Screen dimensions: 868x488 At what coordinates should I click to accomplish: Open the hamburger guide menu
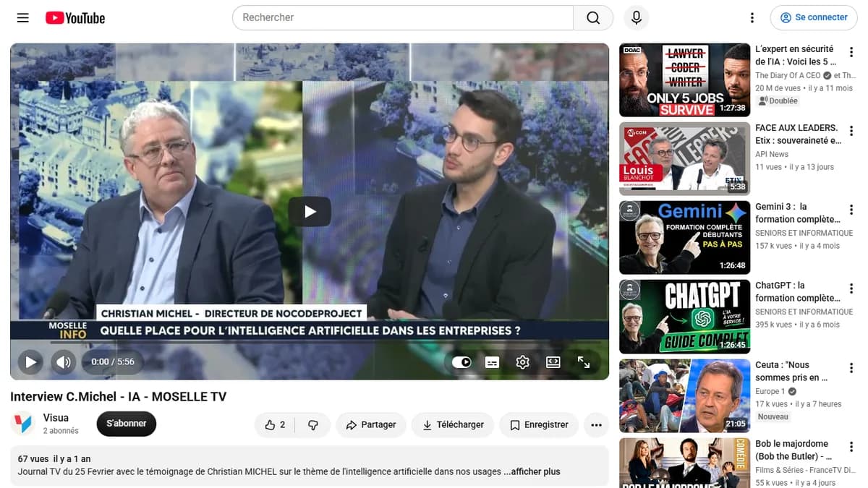(x=23, y=17)
